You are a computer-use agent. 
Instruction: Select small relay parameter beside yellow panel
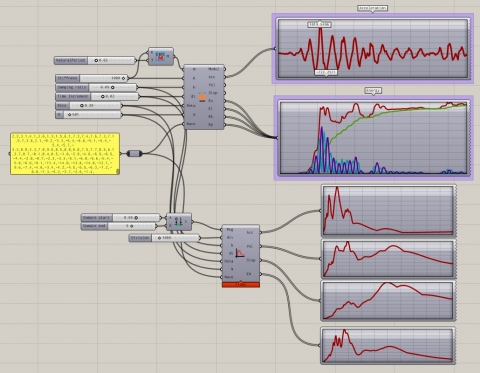pyautogui.click(x=135, y=153)
